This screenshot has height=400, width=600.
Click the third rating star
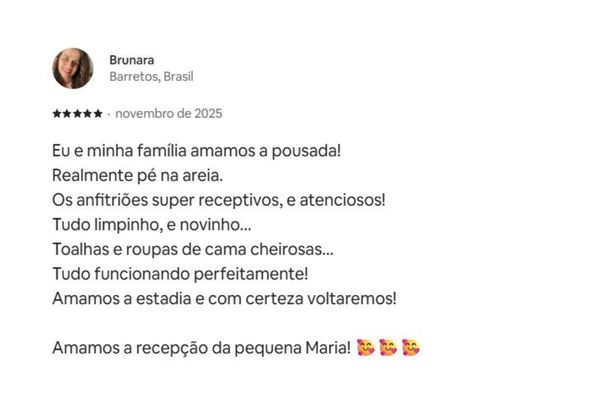coord(77,114)
